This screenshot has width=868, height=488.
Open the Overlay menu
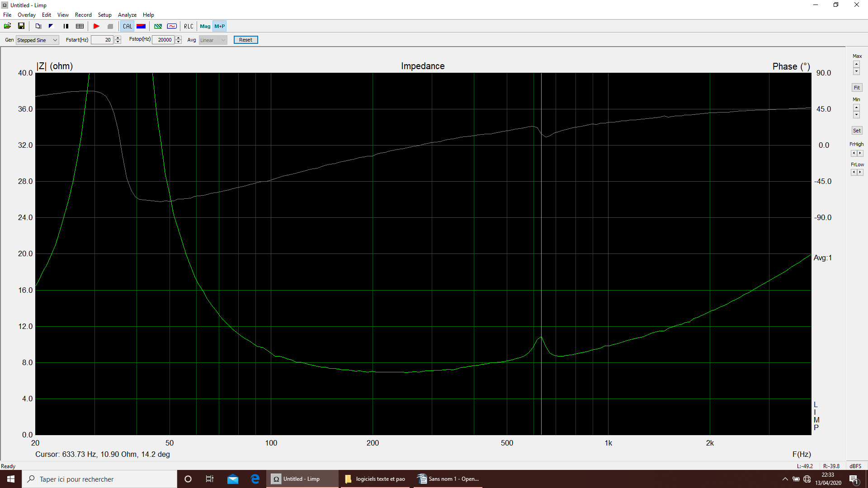click(x=27, y=15)
